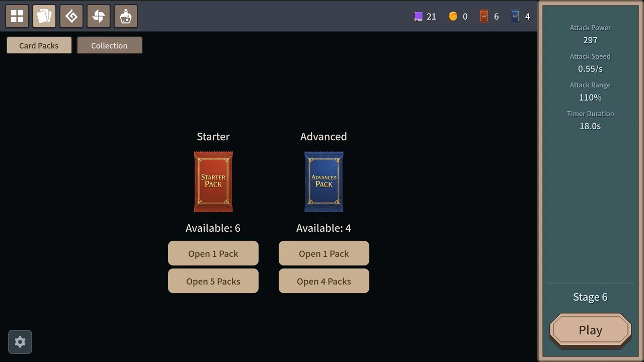
Task: Open the grid dashboard icon in top bar
Action: [x=17, y=16]
